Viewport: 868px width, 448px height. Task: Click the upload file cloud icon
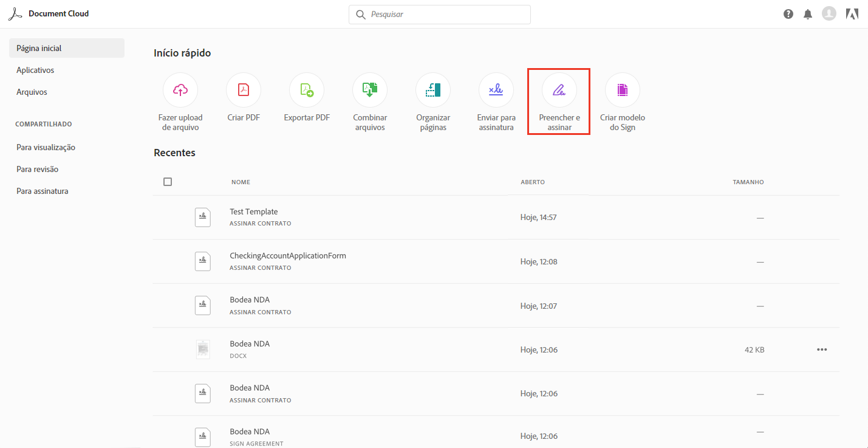tap(180, 90)
